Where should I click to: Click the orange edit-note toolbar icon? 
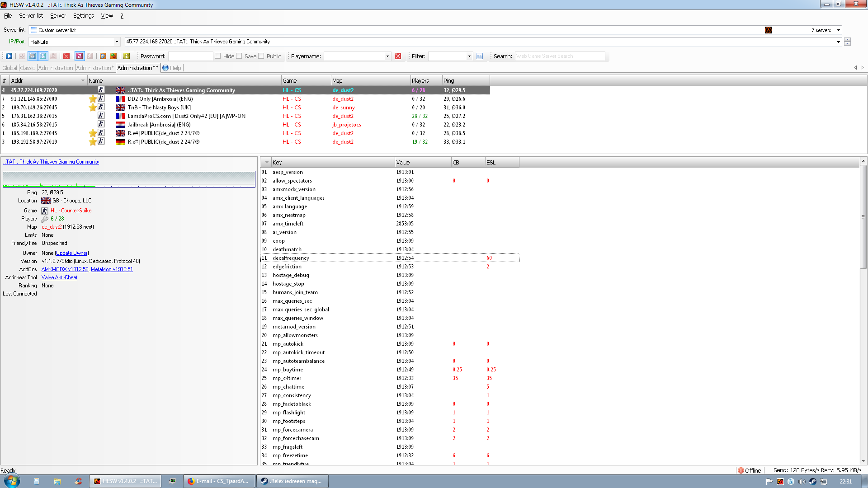tap(103, 56)
